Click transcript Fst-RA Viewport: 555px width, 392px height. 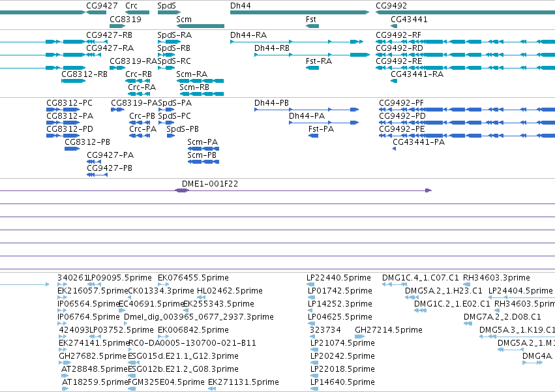pyautogui.click(x=312, y=68)
